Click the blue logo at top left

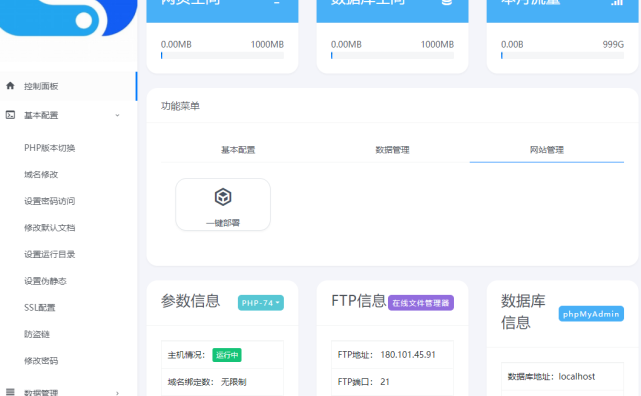coord(68,18)
